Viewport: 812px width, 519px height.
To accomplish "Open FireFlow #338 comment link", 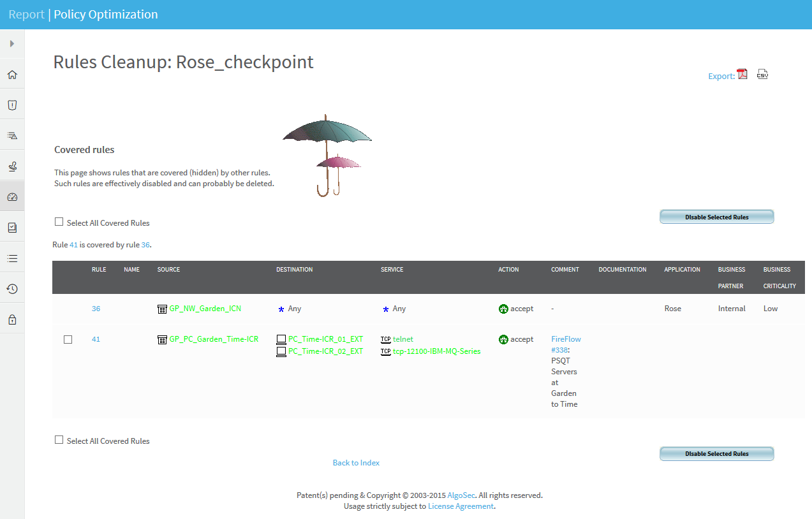I will [566, 344].
